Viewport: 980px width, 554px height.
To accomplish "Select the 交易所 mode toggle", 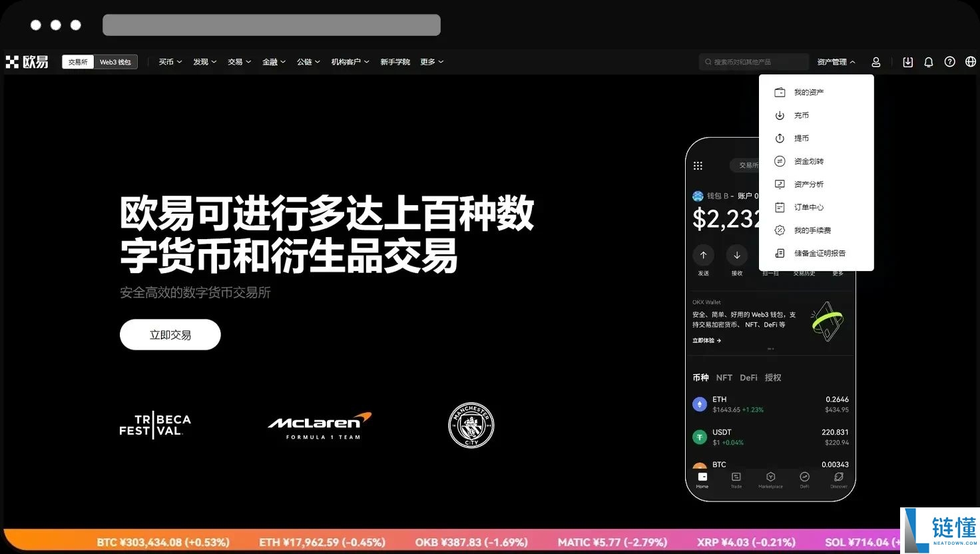I will click(77, 61).
